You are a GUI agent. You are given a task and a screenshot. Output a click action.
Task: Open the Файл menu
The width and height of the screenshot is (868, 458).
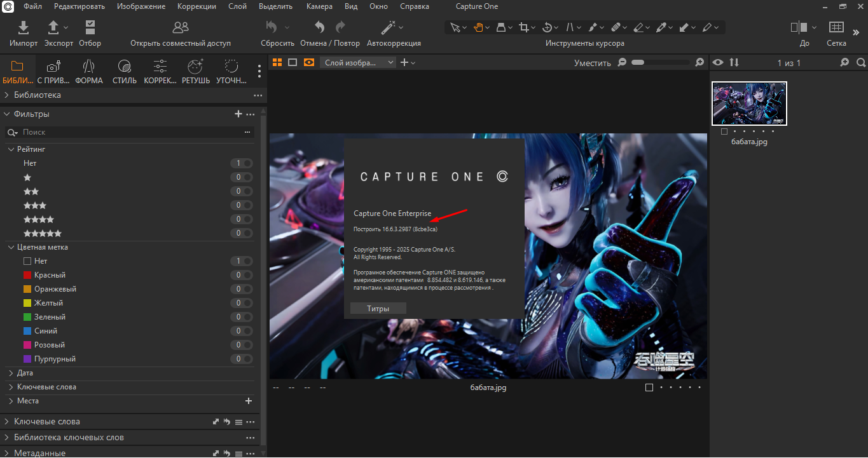pyautogui.click(x=33, y=6)
